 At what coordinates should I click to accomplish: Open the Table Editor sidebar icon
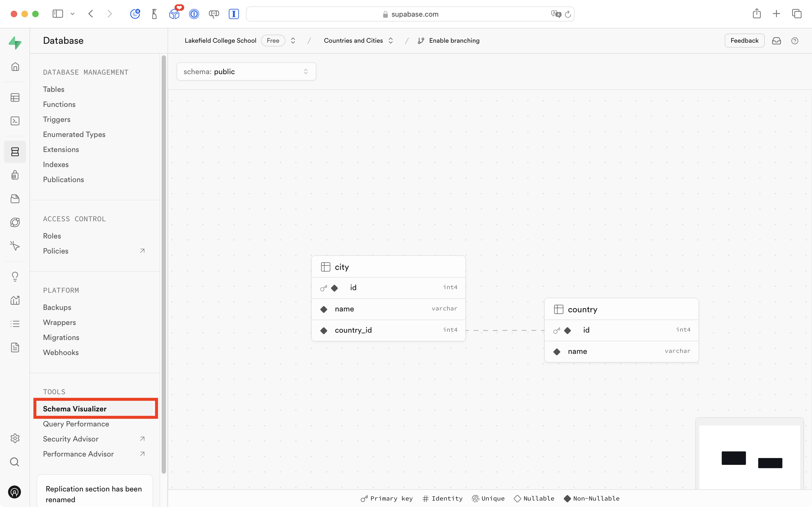pyautogui.click(x=15, y=97)
